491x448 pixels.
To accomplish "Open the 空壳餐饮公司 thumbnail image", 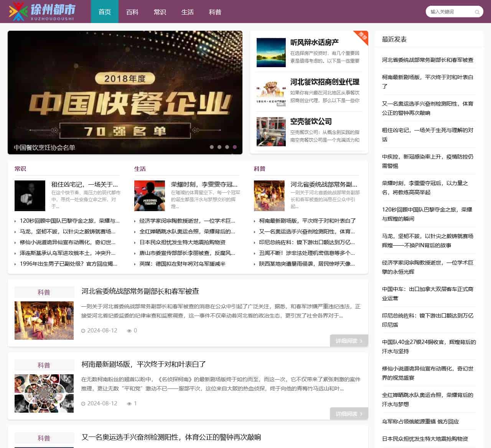I will coord(271,132).
